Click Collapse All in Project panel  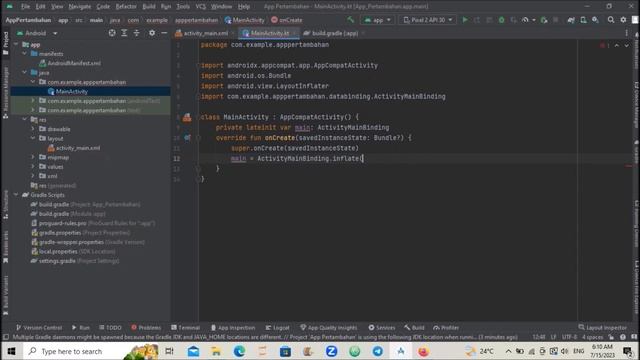pyautogui.click(x=136, y=33)
